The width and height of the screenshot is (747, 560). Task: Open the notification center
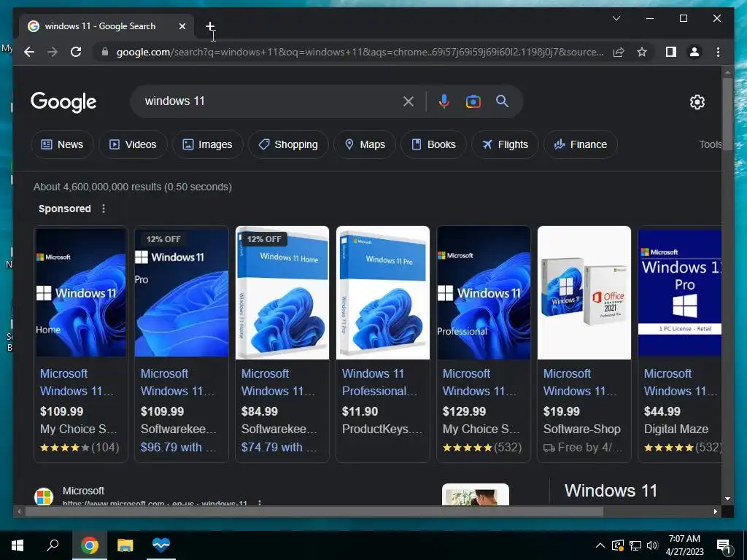724,546
